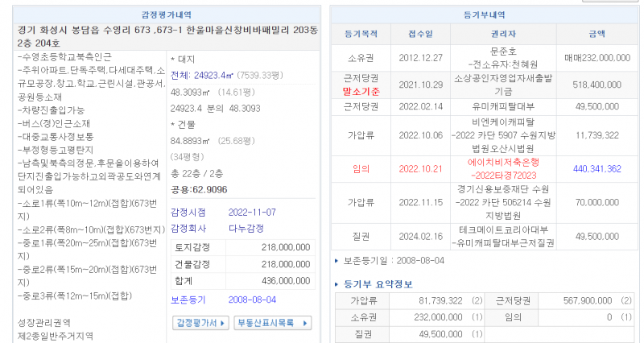Select the 감정평가내역 panel header
The height and width of the screenshot is (343, 644).
(x=165, y=15)
